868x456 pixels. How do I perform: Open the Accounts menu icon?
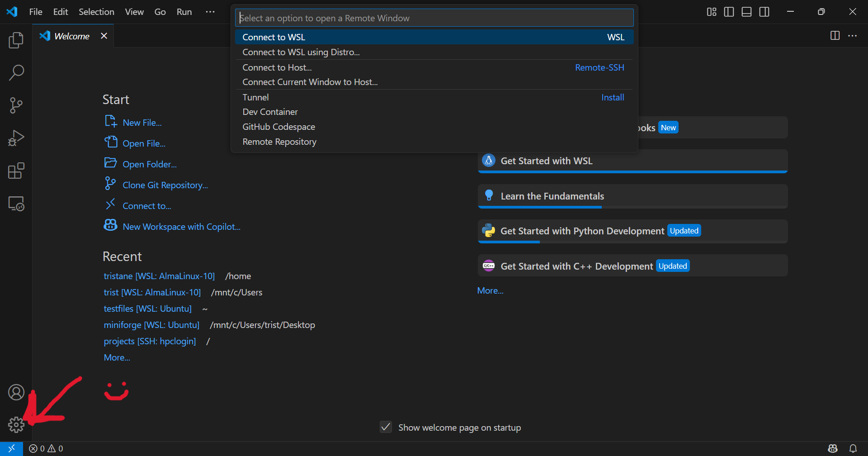[x=16, y=392]
